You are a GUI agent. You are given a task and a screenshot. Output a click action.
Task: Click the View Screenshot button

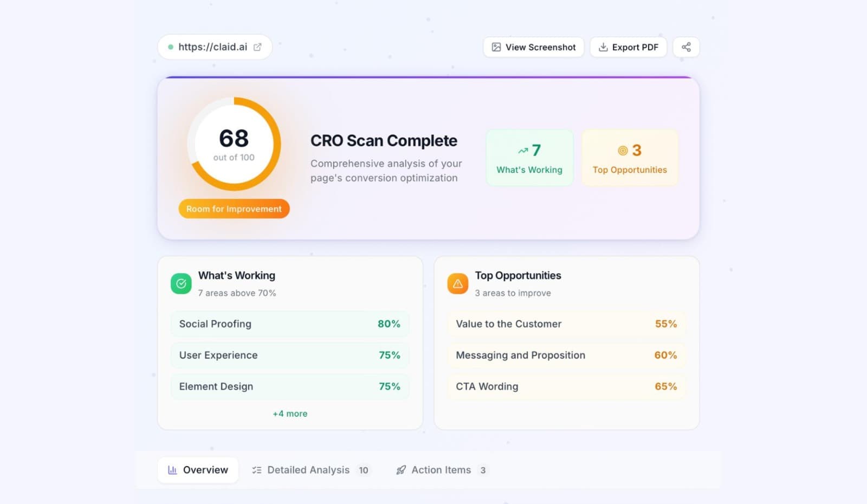(533, 47)
